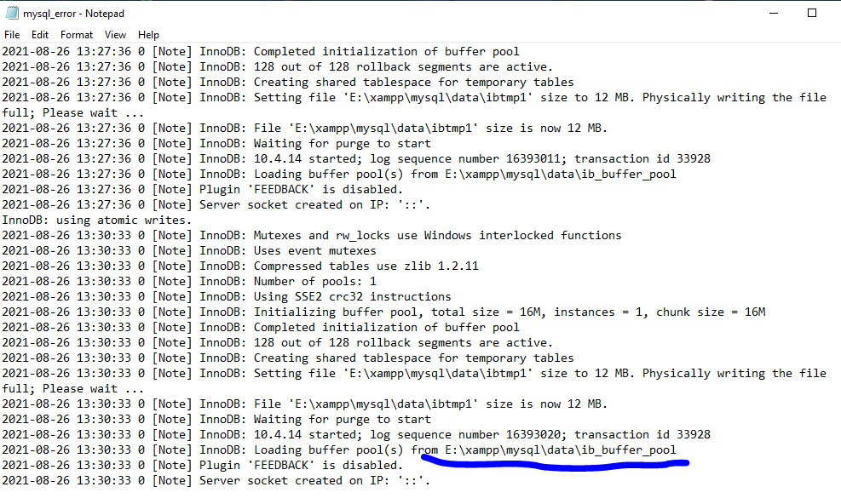Image resolution: width=841 pixels, height=504 pixels.
Task: Click the 'Mutexes and rw_locks use Windows' line
Action: (x=312, y=235)
